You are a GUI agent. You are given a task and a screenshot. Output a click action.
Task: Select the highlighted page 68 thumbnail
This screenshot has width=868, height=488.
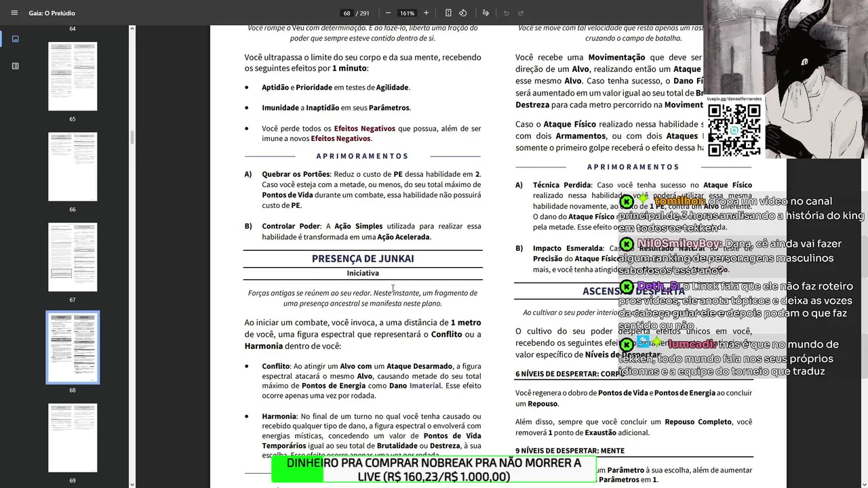pyautogui.click(x=73, y=348)
